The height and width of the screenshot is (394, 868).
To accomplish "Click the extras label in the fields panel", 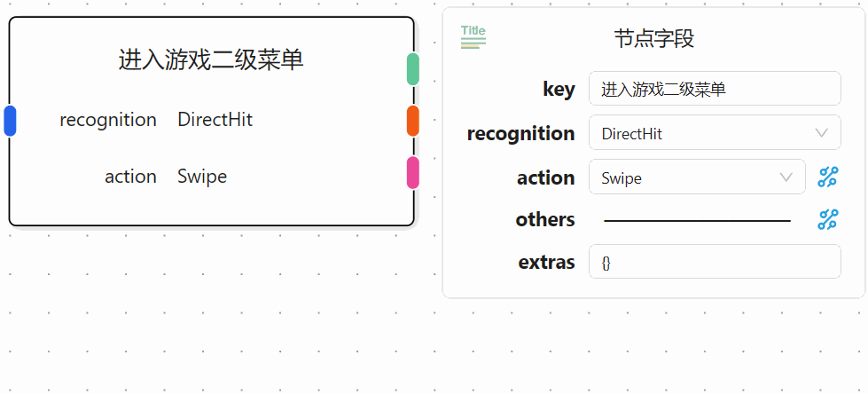I will pos(546,263).
